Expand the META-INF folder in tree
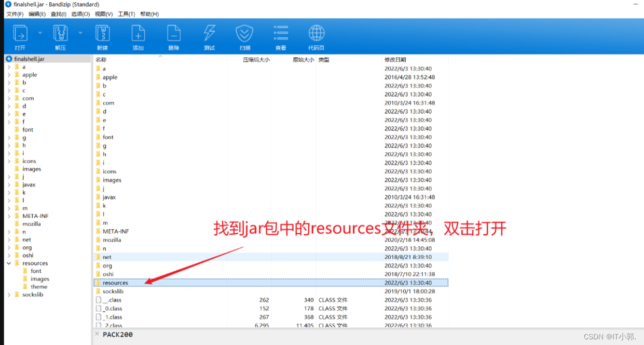 pyautogui.click(x=9, y=216)
